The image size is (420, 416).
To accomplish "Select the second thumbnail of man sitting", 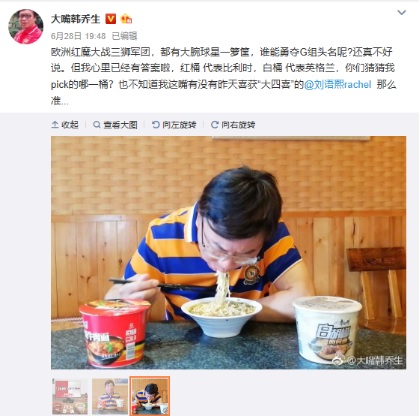I will 110,396.
